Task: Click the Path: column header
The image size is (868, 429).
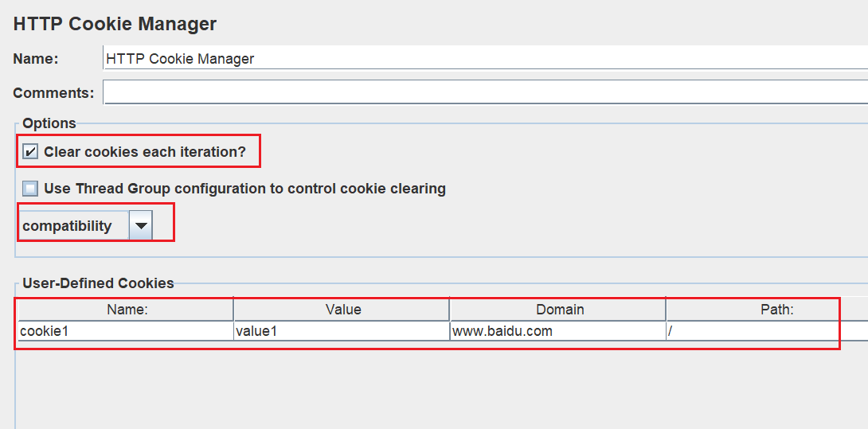Action: (767, 310)
